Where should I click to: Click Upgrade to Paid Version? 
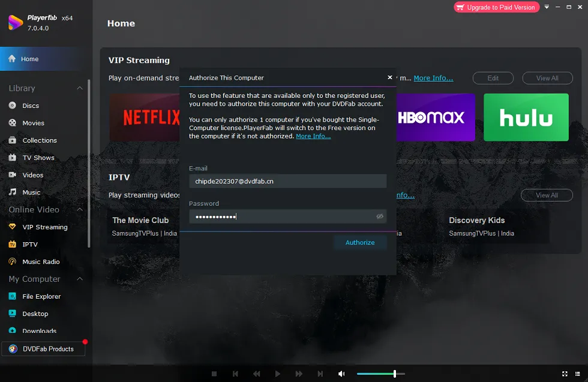(x=496, y=7)
